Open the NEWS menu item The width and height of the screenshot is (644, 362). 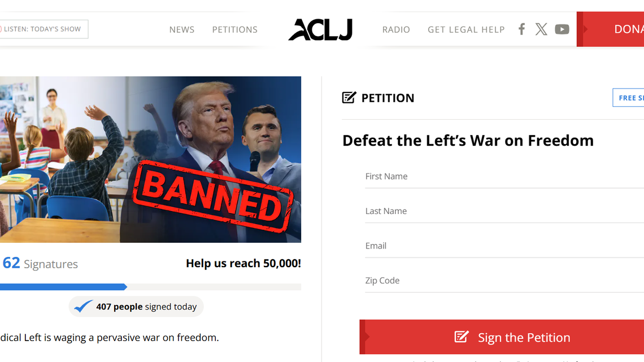click(181, 29)
